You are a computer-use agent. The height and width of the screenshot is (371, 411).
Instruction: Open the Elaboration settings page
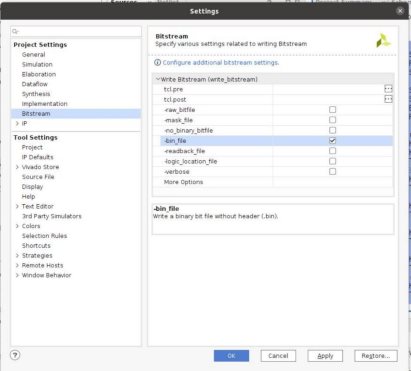(x=39, y=74)
